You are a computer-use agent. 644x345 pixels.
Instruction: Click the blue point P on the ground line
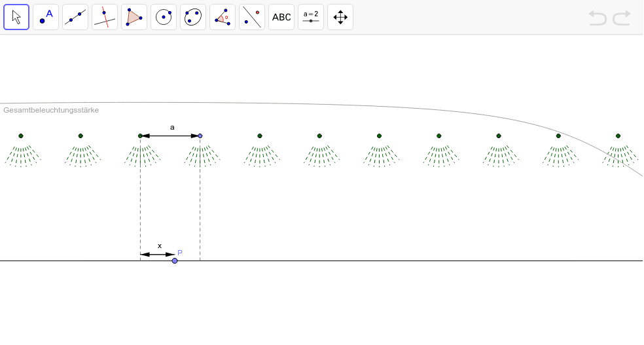pyautogui.click(x=175, y=261)
